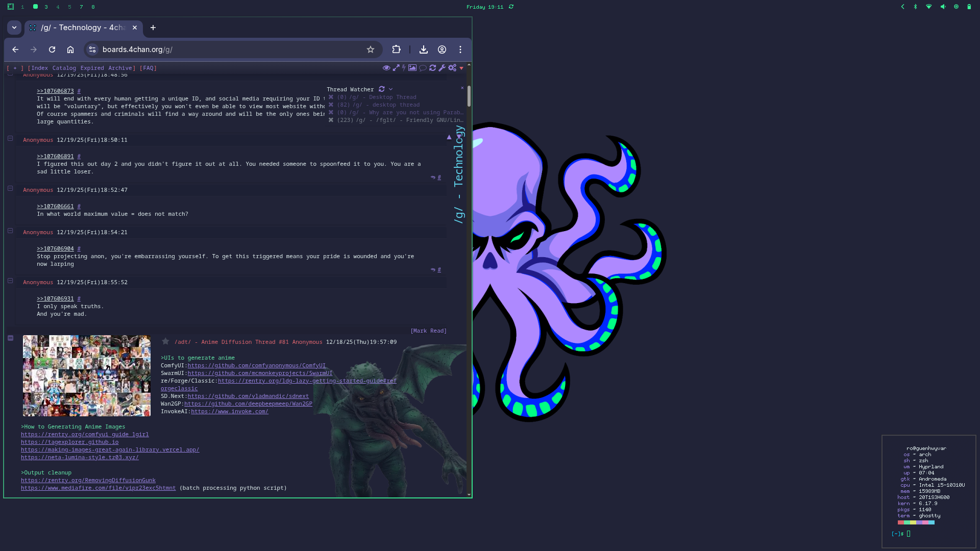This screenshot has width=980, height=551.
Task: Toggle watch star on Anime Diffusion Thread
Action: click(x=165, y=342)
